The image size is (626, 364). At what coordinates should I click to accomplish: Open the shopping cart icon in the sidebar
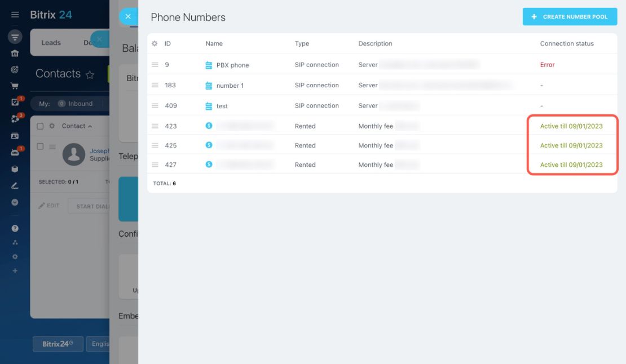point(15,86)
